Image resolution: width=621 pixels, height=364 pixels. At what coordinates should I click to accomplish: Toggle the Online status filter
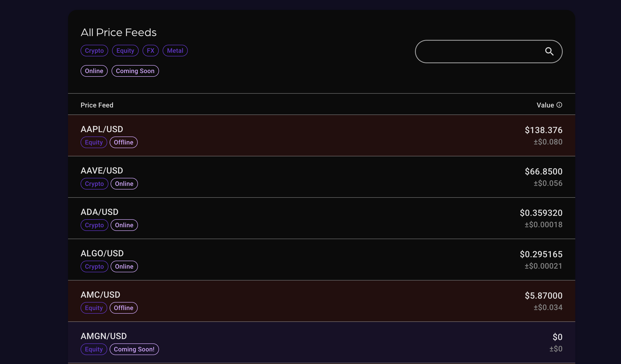pos(94,71)
